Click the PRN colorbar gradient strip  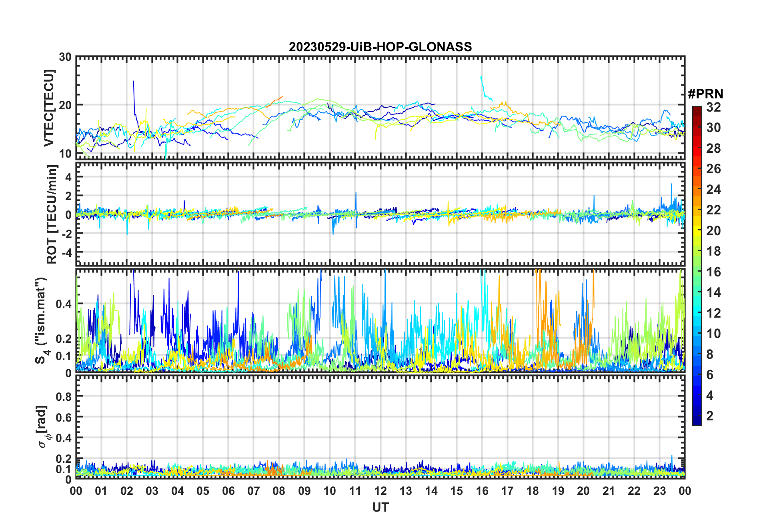click(697, 266)
